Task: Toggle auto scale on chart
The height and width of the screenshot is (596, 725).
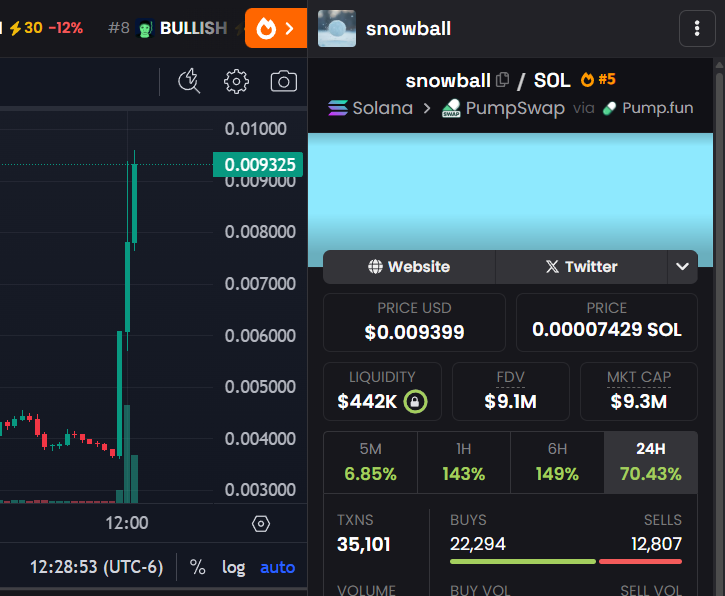Action: click(277, 567)
